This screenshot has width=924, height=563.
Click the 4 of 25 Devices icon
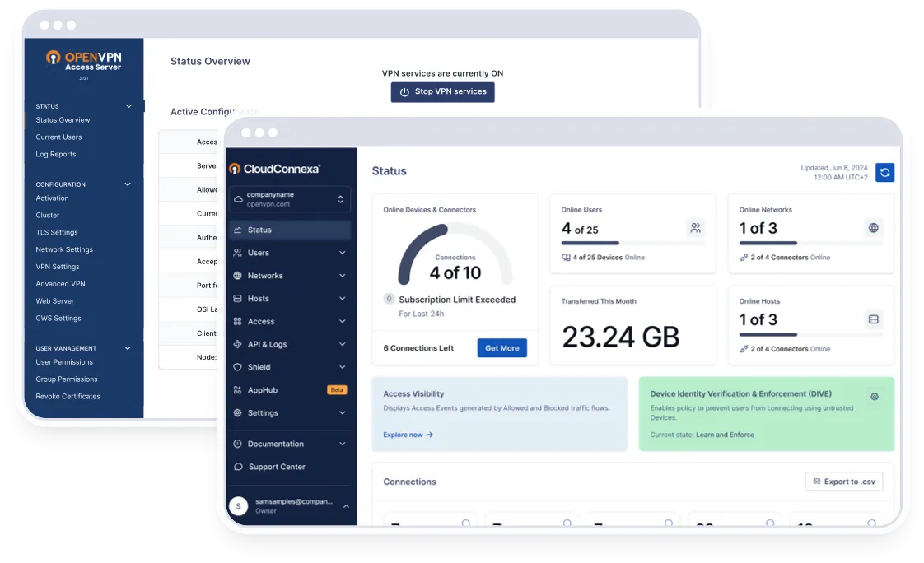tap(566, 258)
